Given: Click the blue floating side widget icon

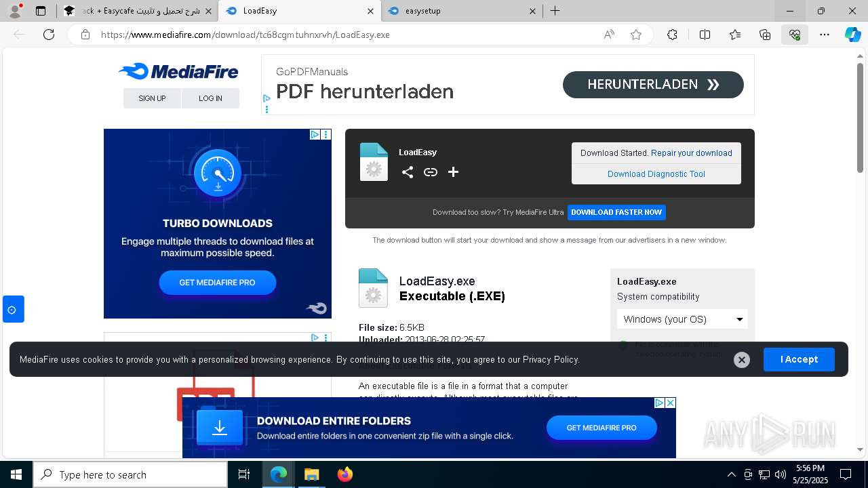Looking at the screenshot, I should point(13,310).
